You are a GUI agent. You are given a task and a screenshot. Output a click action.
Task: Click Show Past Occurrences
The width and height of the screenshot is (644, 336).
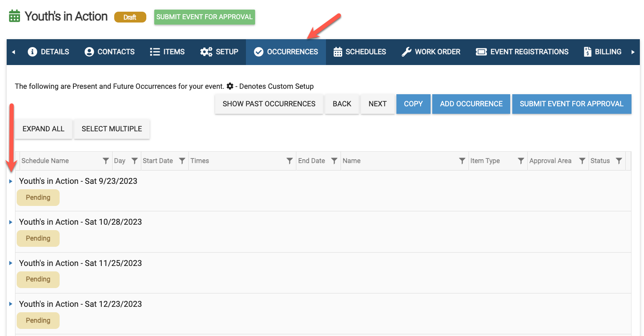pyautogui.click(x=269, y=104)
